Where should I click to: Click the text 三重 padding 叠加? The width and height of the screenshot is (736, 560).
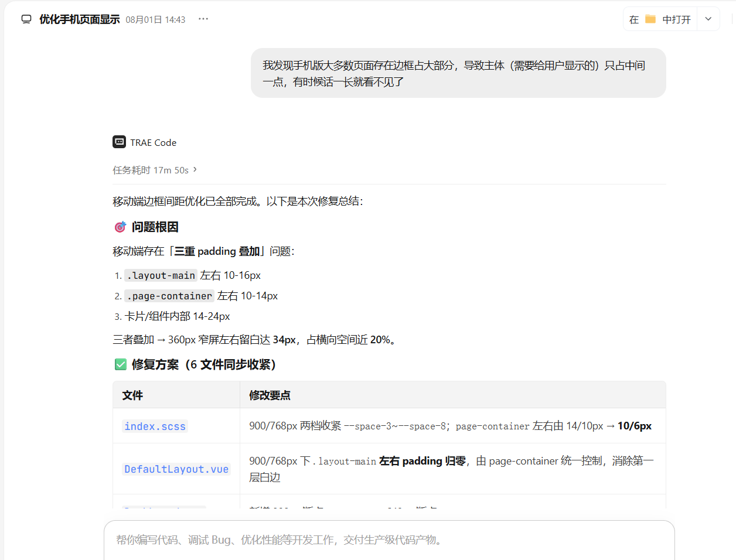pos(217,251)
